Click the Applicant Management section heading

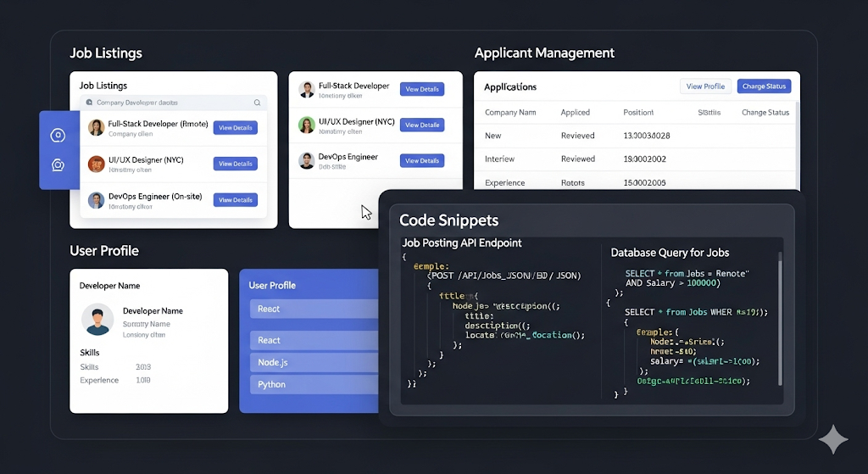[544, 53]
